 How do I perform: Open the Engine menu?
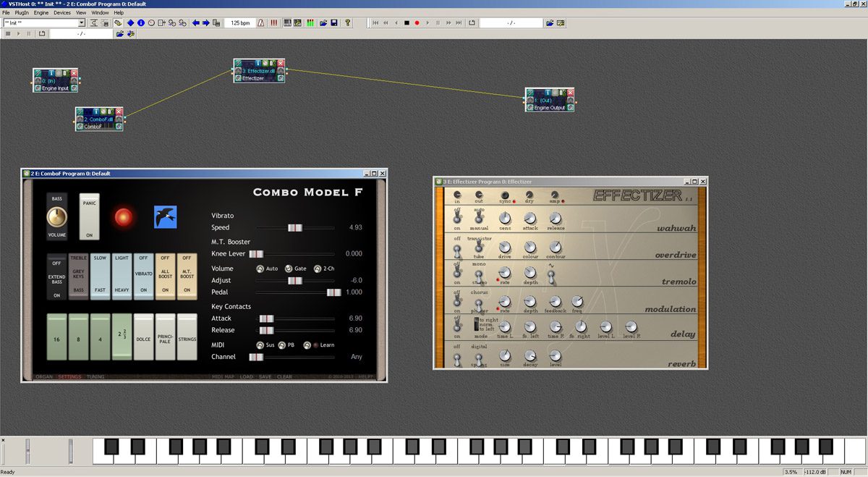coord(41,13)
